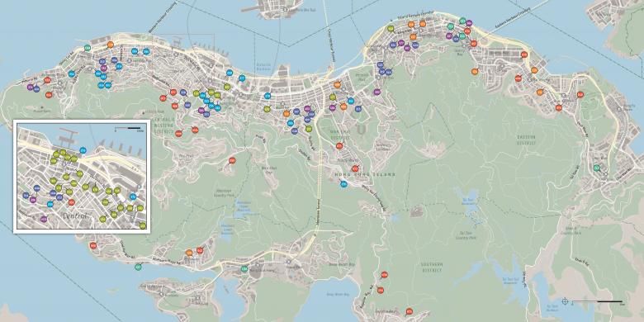Click the Central label in the inset map
Screen dimensions: 644x322
pos(75,215)
